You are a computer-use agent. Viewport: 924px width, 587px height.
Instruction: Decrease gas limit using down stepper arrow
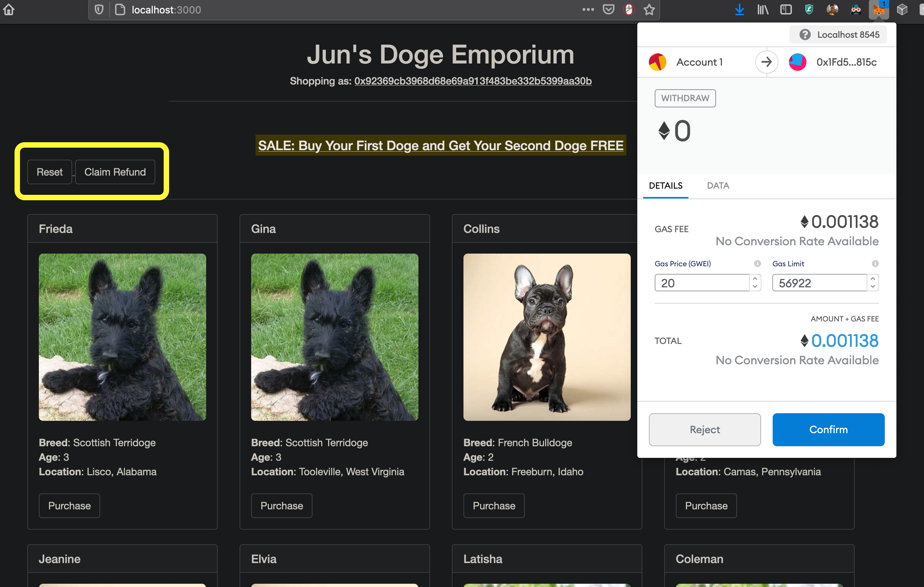point(872,287)
